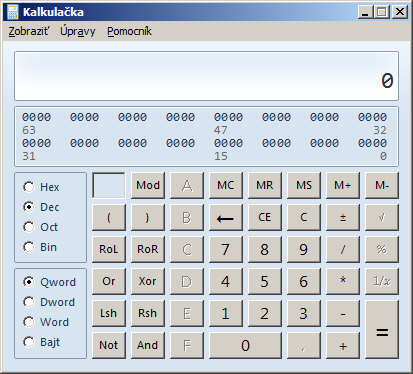
Task: Select Oct number base
Action: pos(41,227)
